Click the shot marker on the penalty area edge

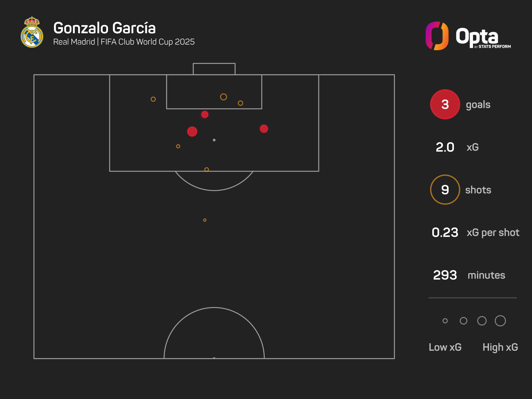click(206, 170)
